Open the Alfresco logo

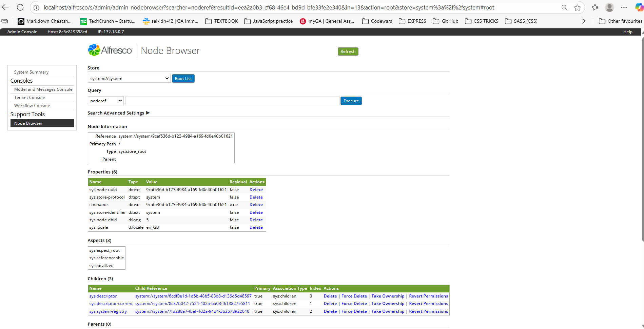point(110,50)
